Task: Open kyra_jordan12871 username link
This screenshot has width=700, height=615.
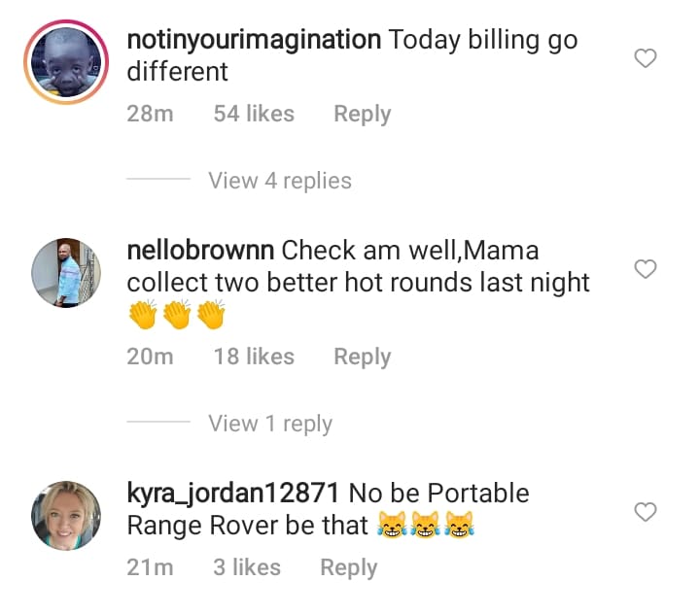Action: click(231, 494)
